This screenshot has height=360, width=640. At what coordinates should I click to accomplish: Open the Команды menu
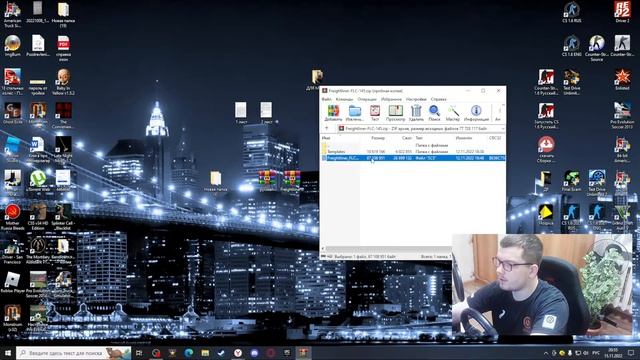(x=344, y=99)
